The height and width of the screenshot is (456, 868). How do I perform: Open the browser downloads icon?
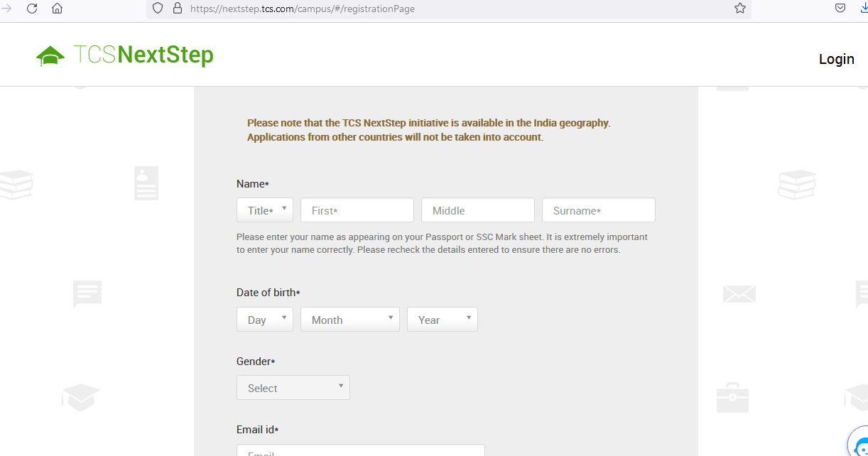click(864, 9)
